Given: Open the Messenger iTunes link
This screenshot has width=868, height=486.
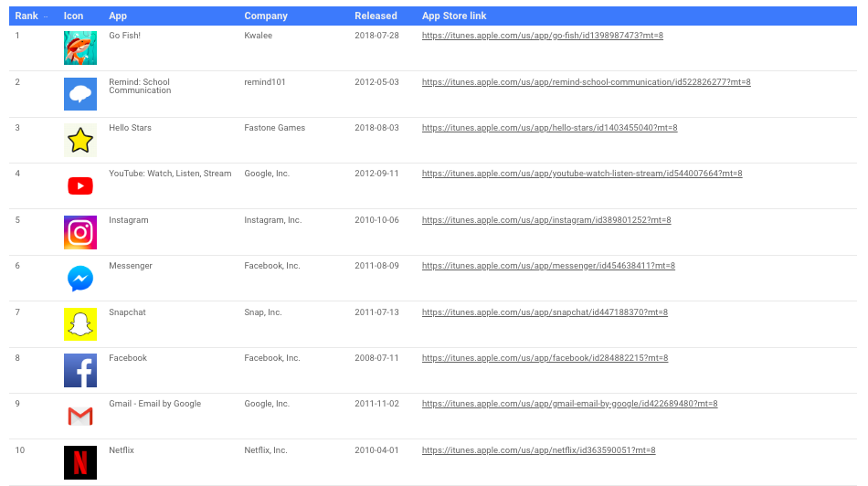Looking at the screenshot, I should click(x=548, y=266).
